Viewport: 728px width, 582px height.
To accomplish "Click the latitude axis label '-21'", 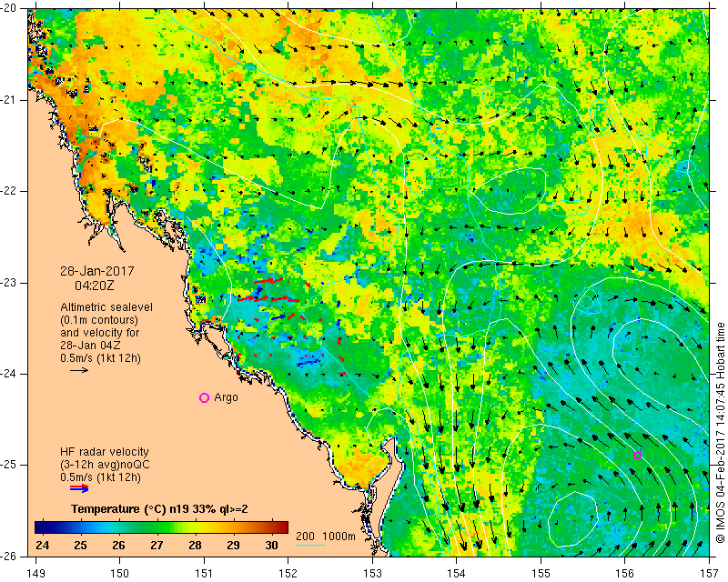I will pyautogui.click(x=8, y=100).
